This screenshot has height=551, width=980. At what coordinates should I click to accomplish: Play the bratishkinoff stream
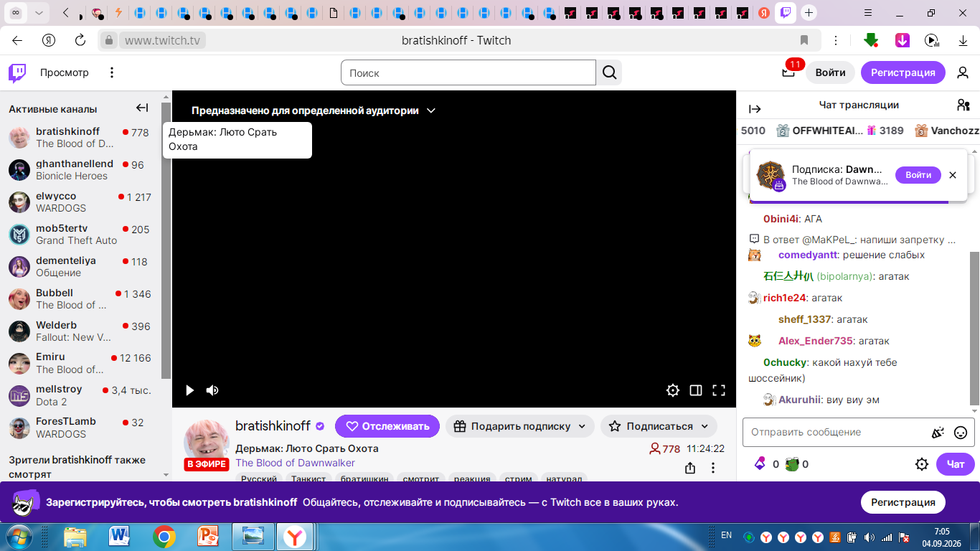point(189,390)
